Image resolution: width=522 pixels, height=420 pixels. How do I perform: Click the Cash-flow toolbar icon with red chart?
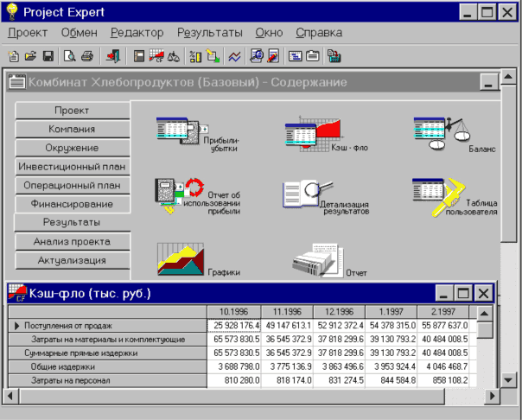[156, 56]
